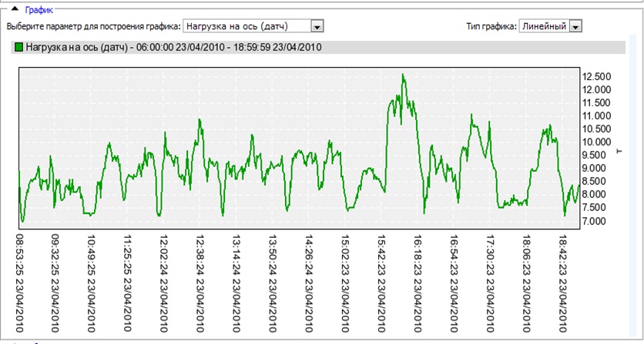
Task: Select the legend text with date range
Action: coord(173,48)
